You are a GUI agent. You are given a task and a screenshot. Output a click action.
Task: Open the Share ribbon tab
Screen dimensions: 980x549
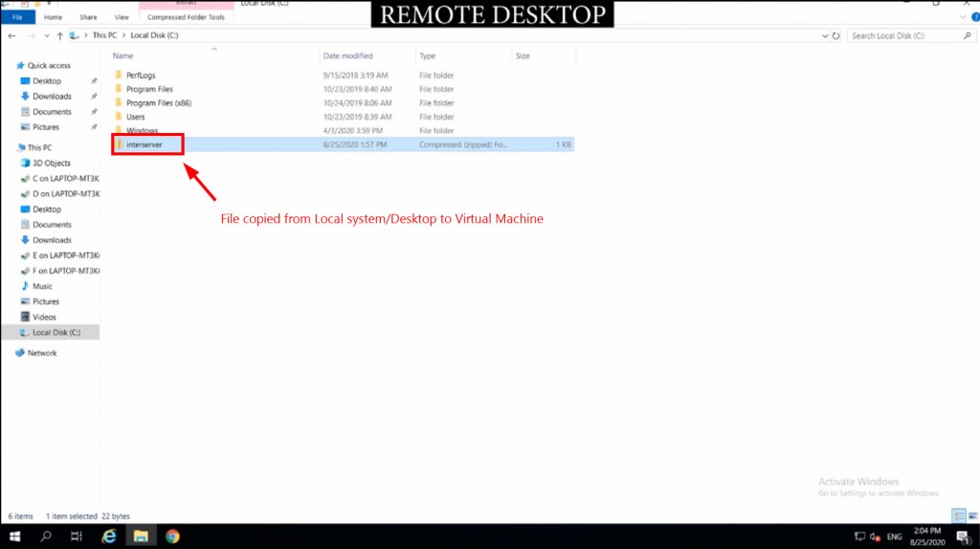click(x=88, y=17)
